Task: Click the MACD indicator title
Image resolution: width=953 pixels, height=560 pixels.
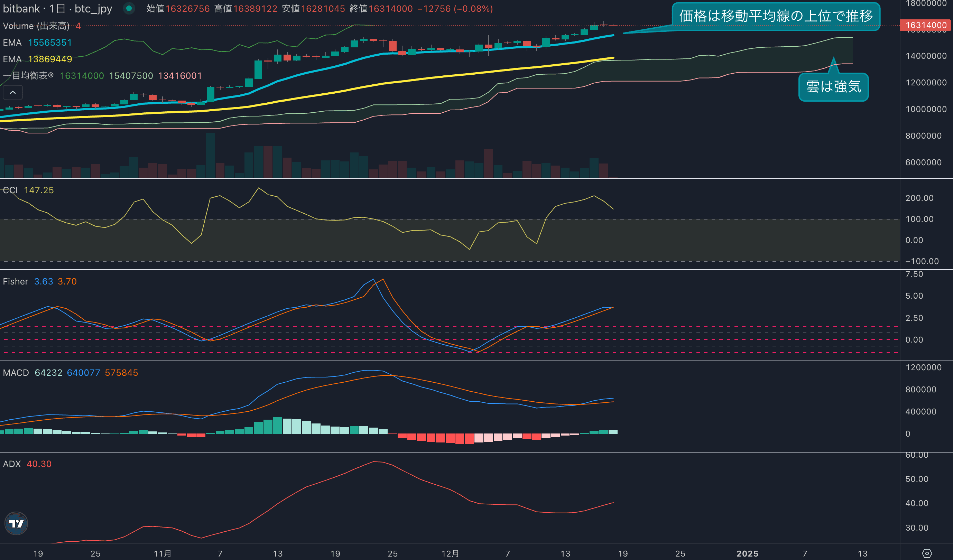Action: (x=16, y=372)
